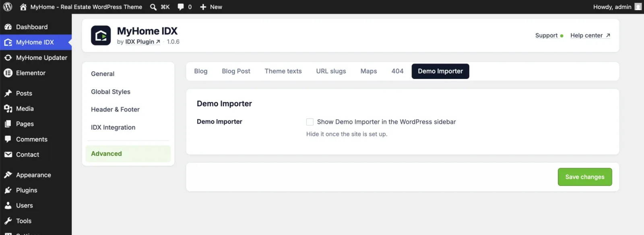Open the Posts menu label

tap(24, 93)
